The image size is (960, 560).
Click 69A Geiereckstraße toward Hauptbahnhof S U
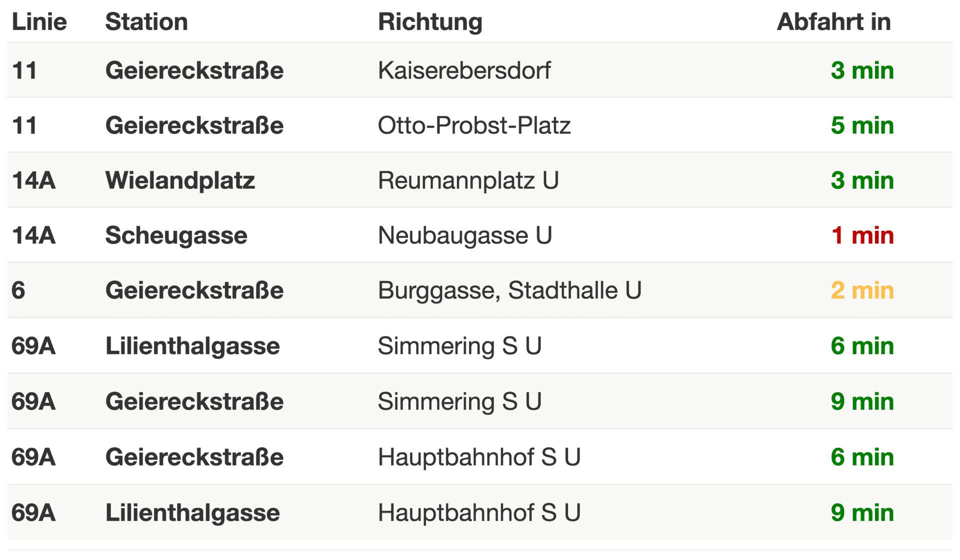(x=479, y=457)
